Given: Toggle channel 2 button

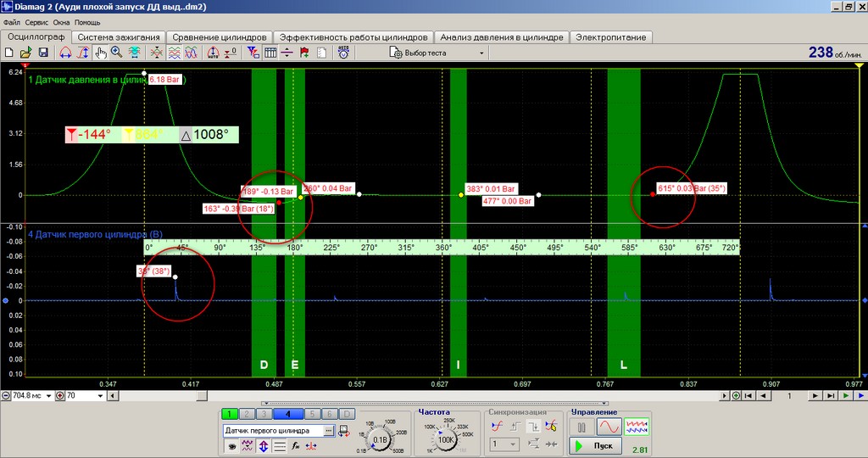Looking at the screenshot, I should pos(247,414).
